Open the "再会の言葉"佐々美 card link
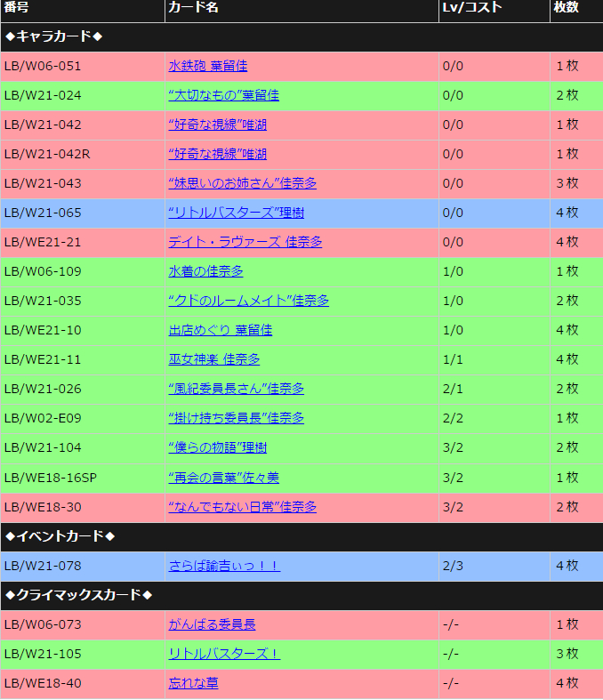The width and height of the screenshot is (603, 700). pyautogui.click(x=223, y=479)
